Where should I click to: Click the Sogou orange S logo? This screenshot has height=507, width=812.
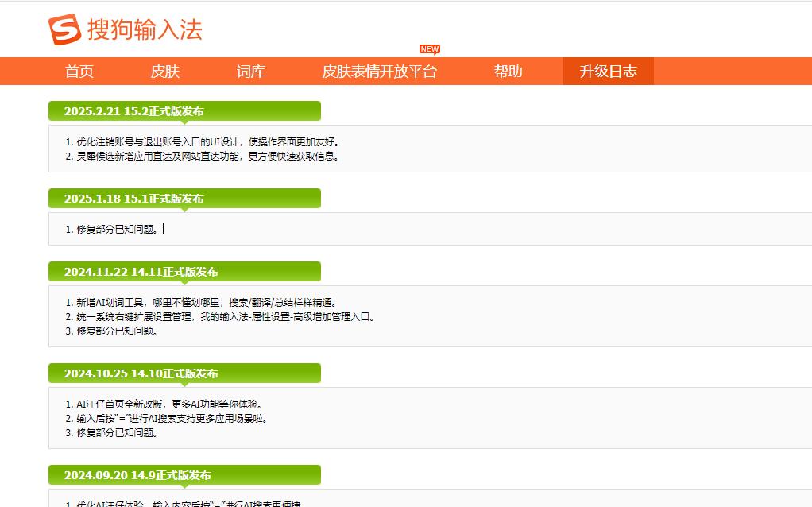64,29
